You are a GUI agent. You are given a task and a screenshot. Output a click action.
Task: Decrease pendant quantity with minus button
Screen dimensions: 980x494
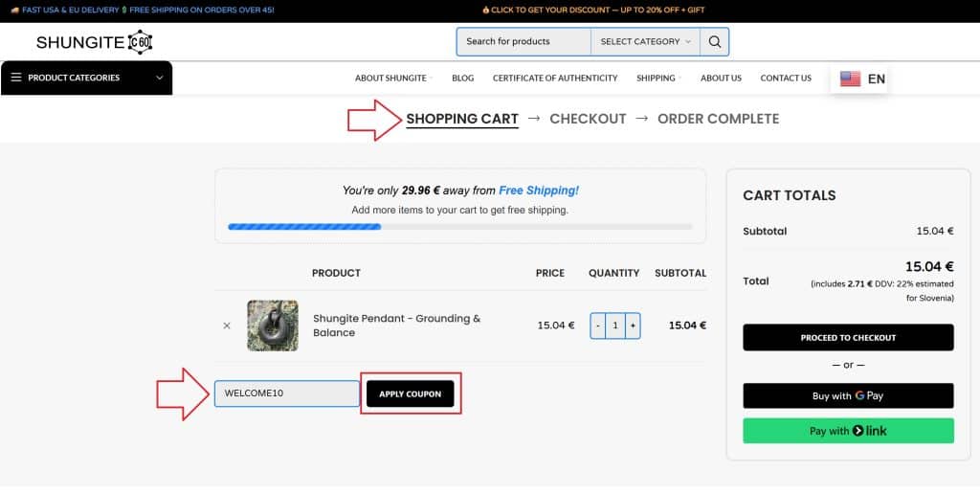[x=598, y=326]
